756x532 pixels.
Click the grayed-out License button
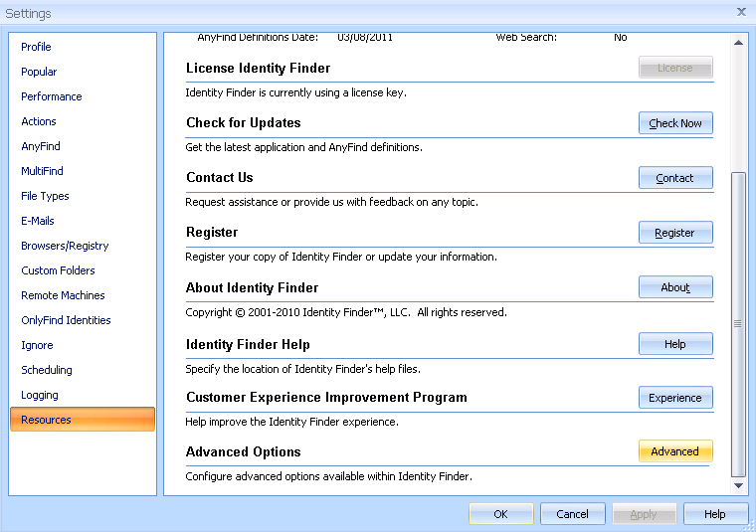[x=675, y=68]
